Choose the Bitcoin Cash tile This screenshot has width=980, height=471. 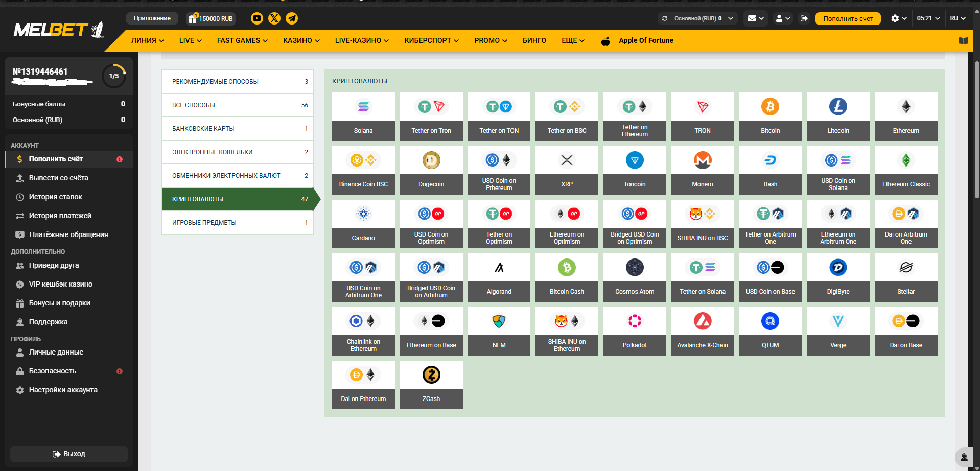click(567, 277)
